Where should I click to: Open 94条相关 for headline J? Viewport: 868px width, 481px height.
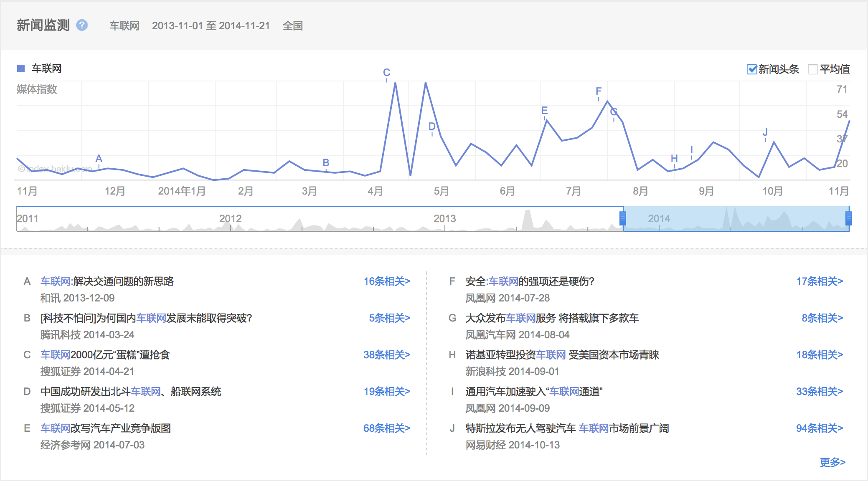click(819, 428)
